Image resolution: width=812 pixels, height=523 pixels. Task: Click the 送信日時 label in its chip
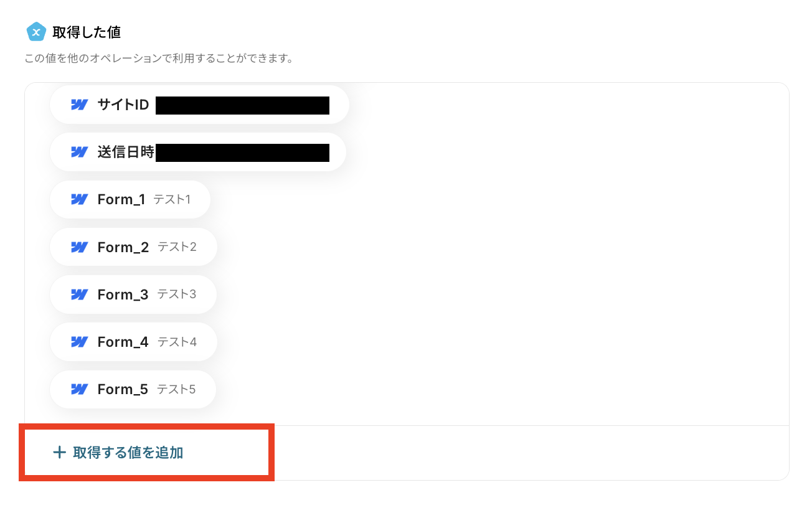pyautogui.click(x=126, y=152)
